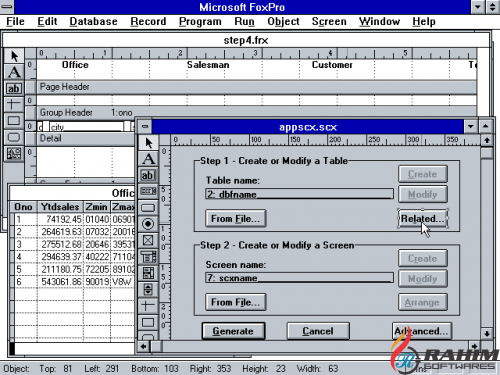
Task: Open the Edit menu
Action: tap(47, 22)
